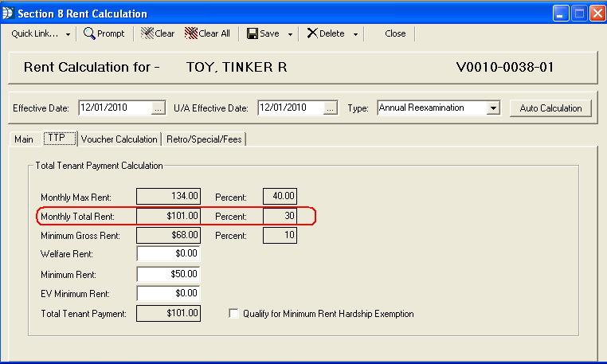Open U/A Effective Date picker ellipsis
This screenshot has width=607, height=364.
click(330, 108)
